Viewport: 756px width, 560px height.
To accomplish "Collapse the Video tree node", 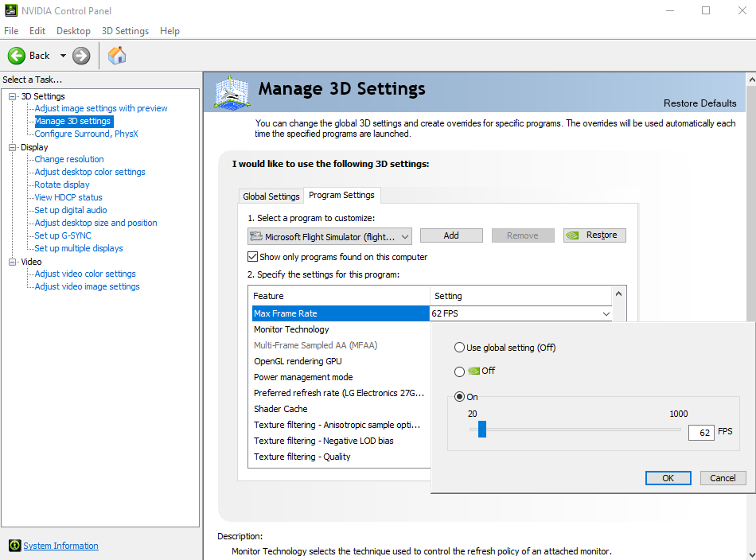I will point(13,262).
